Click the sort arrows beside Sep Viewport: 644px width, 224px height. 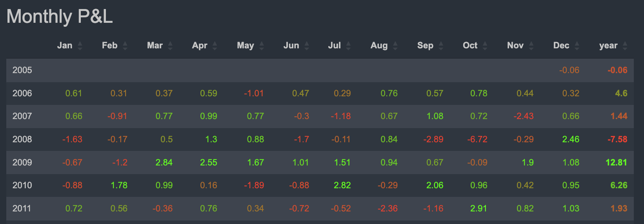441,46
